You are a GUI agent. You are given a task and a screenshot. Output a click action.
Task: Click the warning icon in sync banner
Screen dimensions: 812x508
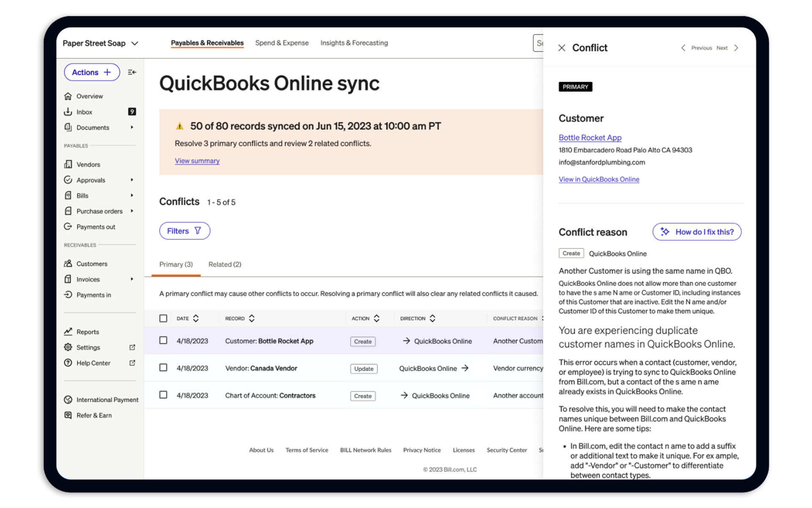tap(180, 126)
